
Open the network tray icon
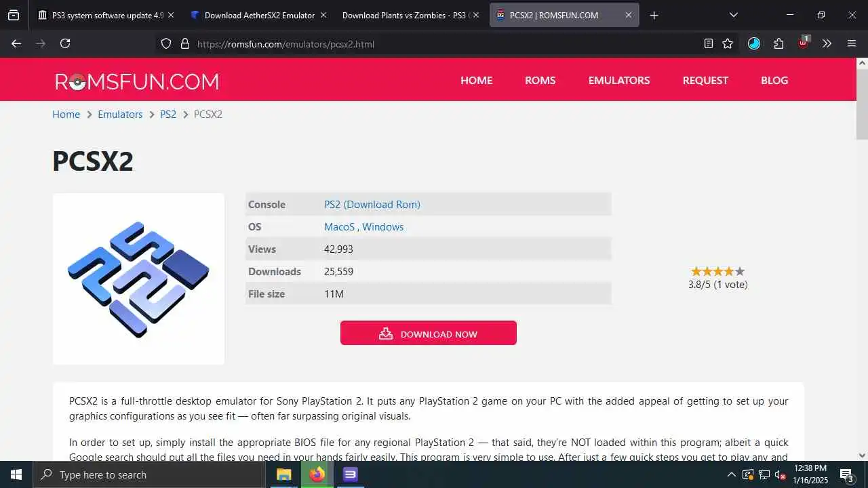click(764, 474)
